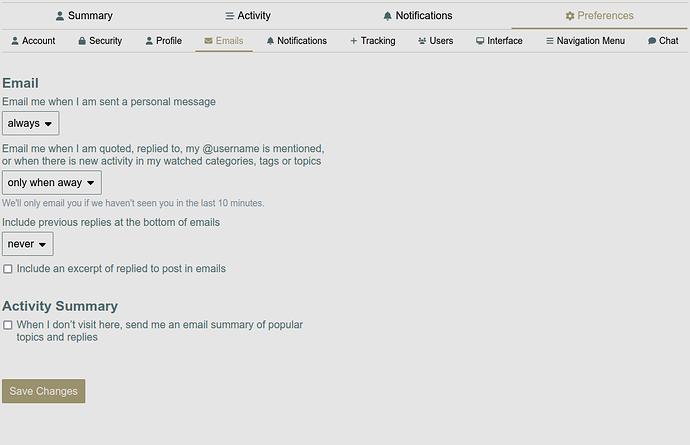690x445 pixels.
Task: Click the Interface monitor icon
Action: click(480, 41)
